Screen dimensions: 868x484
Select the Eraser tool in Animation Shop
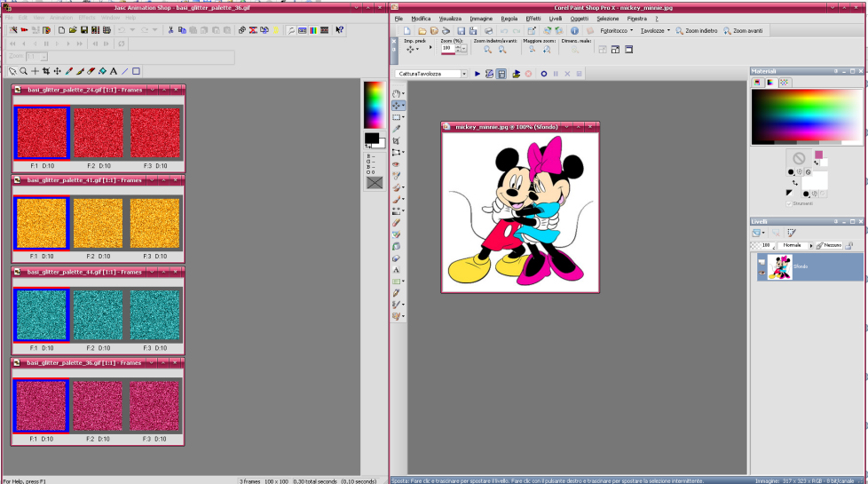click(91, 71)
